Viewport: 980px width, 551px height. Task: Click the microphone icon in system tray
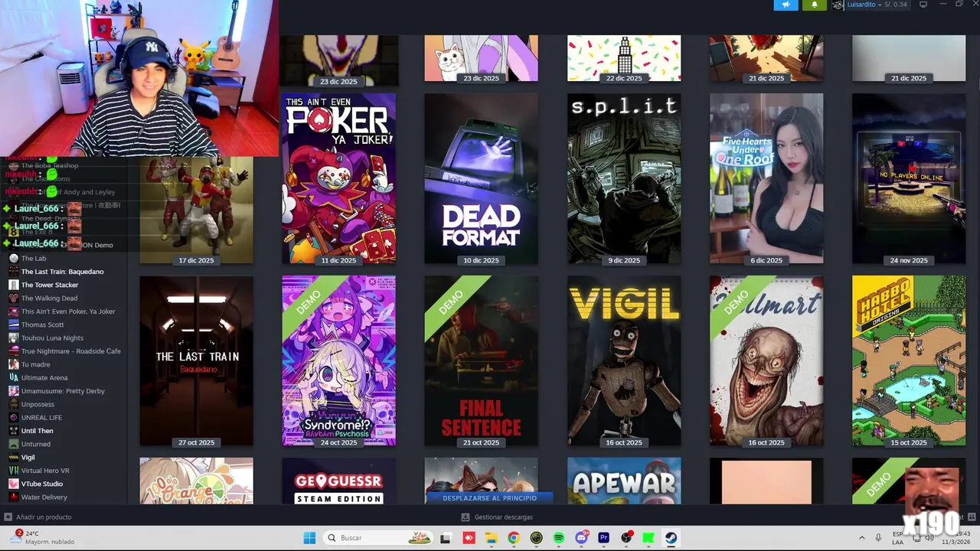[x=878, y=538]
